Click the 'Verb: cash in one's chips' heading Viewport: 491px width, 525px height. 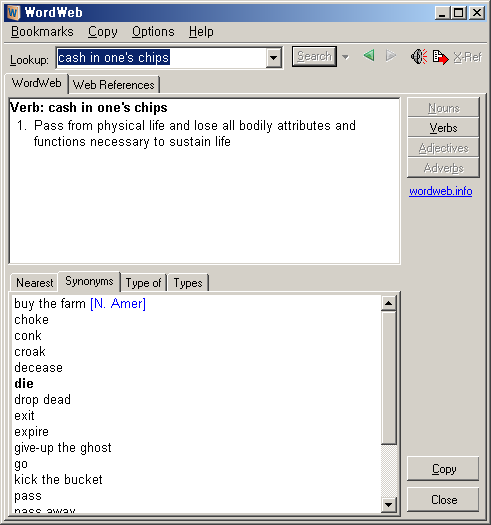click(88, 108)
